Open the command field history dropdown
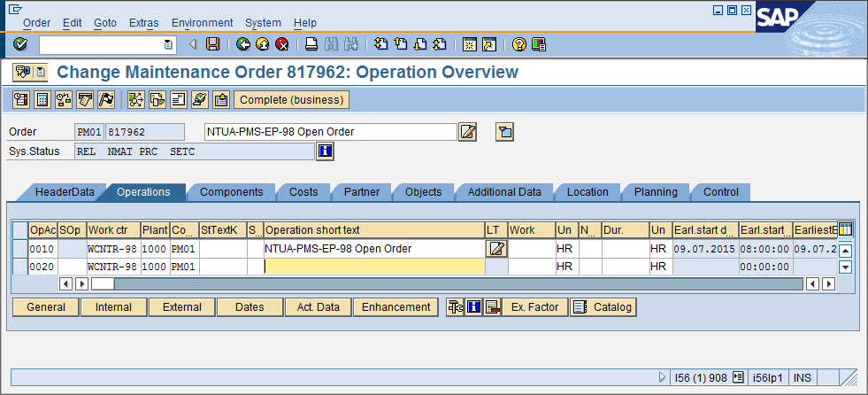 pos(168,45)
